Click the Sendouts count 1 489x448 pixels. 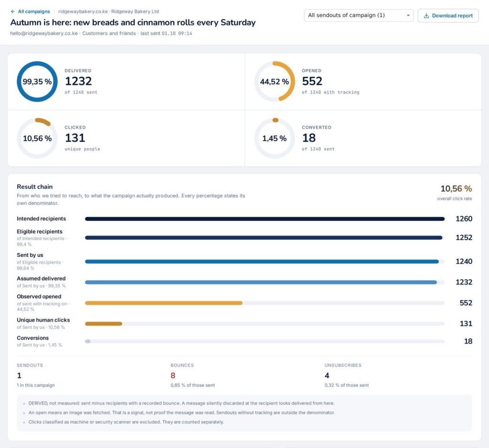[x=19, y=375]
